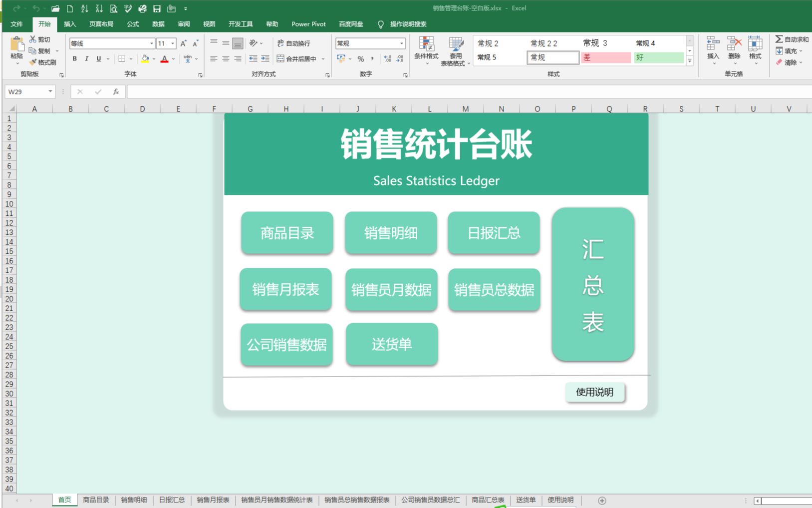Open the 汇总表 tall button
Screen dimensions: 812x508
(593, 284)
